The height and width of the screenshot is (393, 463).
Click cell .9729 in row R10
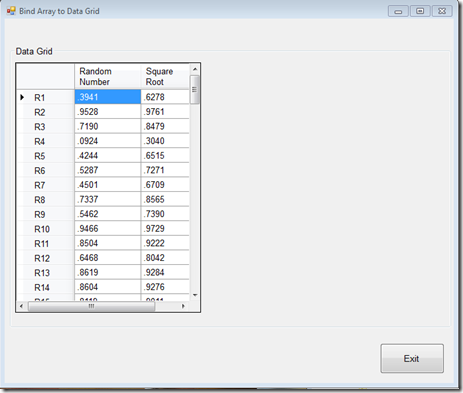click(165, 229)
